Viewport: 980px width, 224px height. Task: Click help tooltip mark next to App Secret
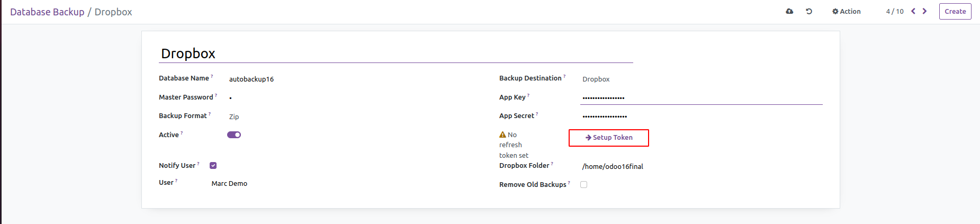(x=537, y=114)
